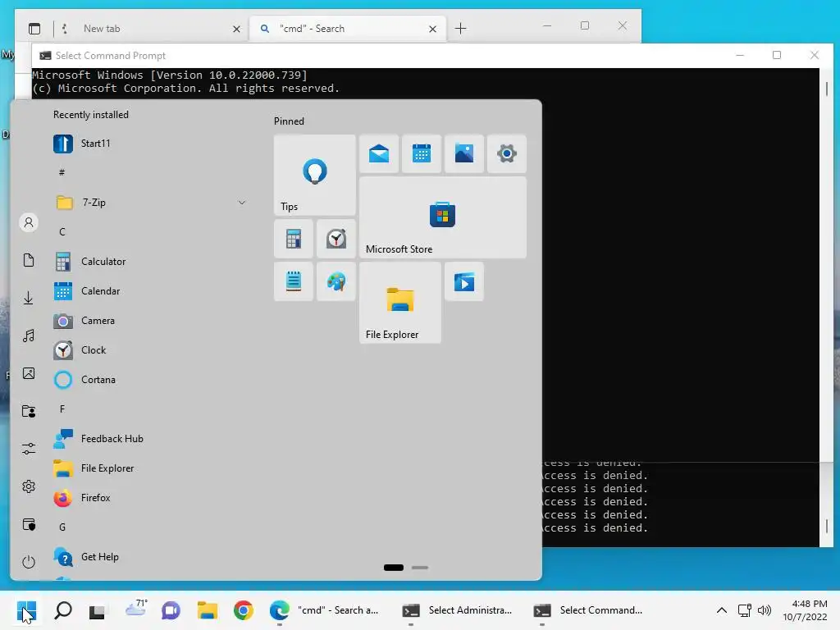This screenshot has width=840, height=630.
Task: Open Pictures from Start sidebar
Action: [x=29, y=373]
